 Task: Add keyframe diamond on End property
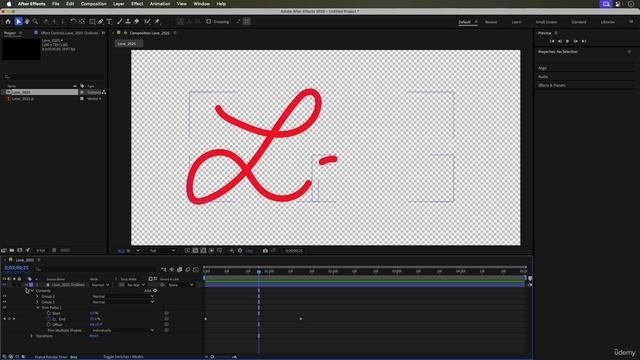tap(9, 319)
